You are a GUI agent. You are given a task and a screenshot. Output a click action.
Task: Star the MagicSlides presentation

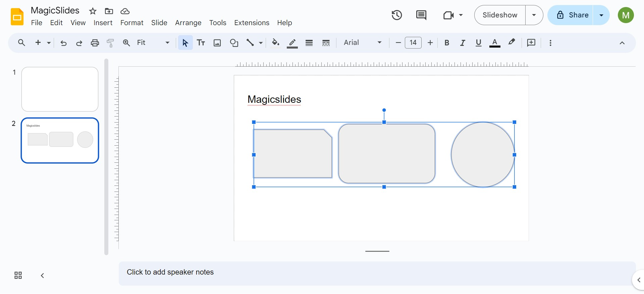(93, 11)
